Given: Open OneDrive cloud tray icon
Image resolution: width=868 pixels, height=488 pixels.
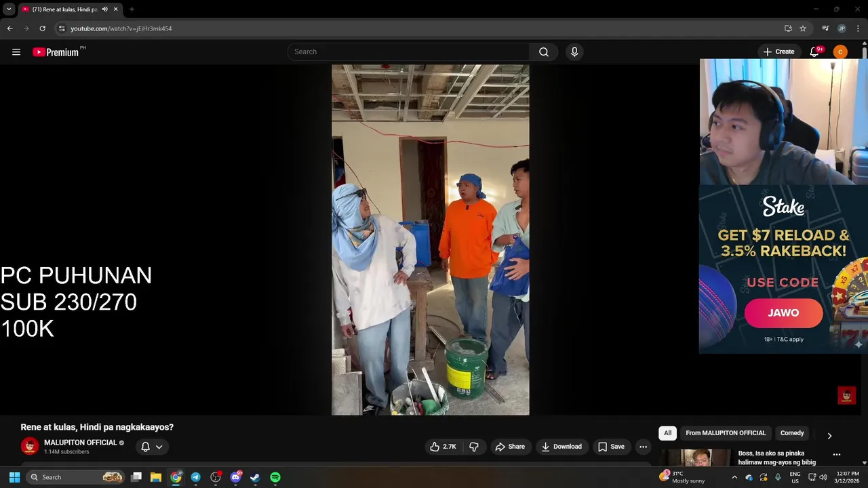Looking at the screenshot, I should tap(749, 477).
